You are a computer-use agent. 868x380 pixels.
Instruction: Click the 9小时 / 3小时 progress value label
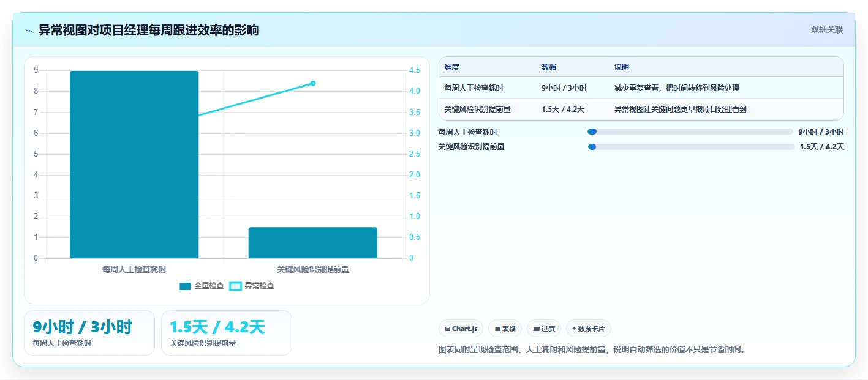point(821,132)
